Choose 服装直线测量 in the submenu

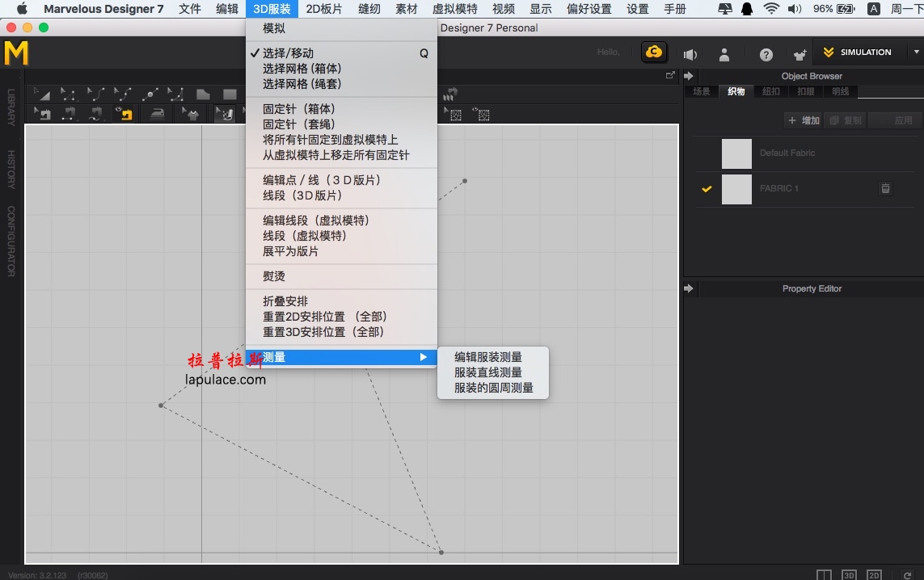[x=492, y=372]
